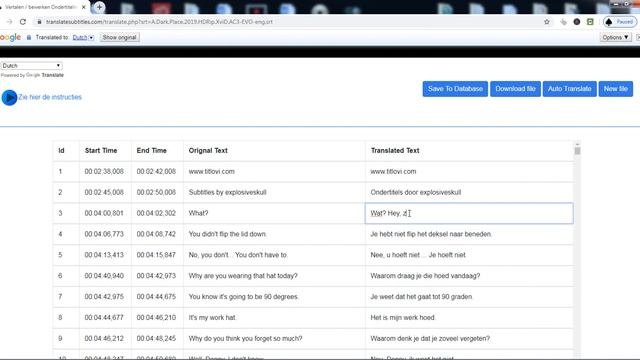Click the 'Translated Text' column header

tap(395, 151)
